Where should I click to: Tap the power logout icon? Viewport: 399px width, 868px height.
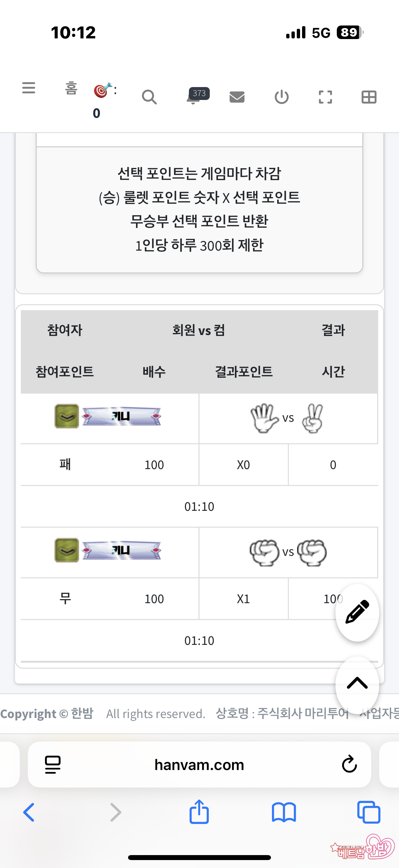[x=282, y=97]
